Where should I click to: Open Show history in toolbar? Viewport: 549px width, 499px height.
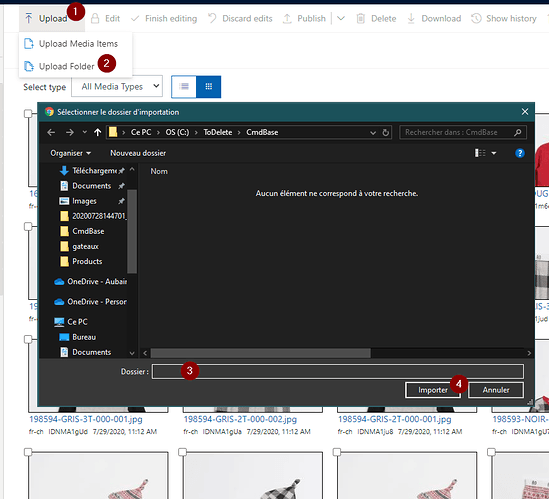[x=504, y=19]
